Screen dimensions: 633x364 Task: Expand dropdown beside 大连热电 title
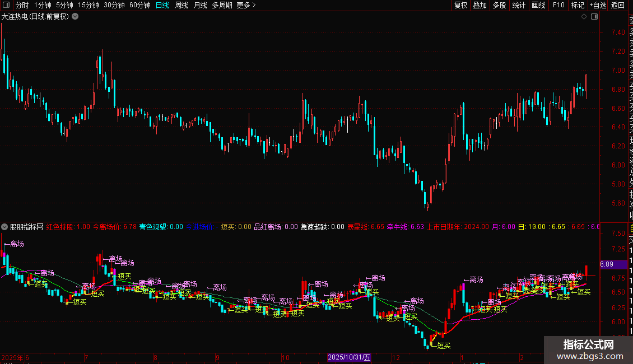pyautogui.click(x=75, y=17)
